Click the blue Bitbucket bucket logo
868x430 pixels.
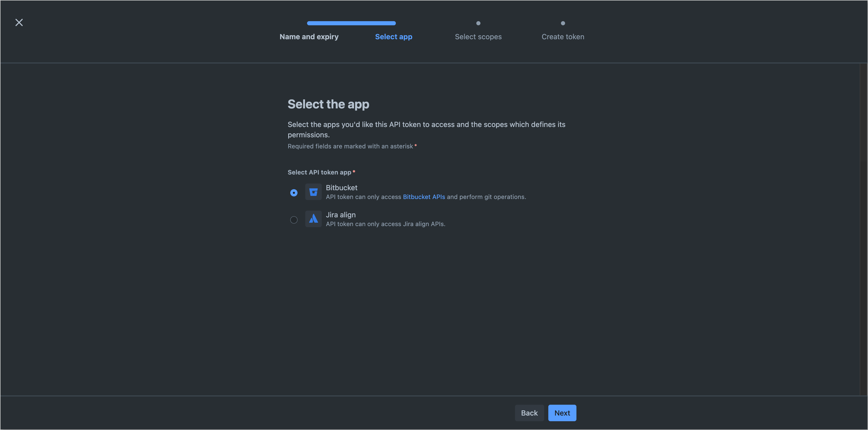pyautogui.click(x=313, y=192)
